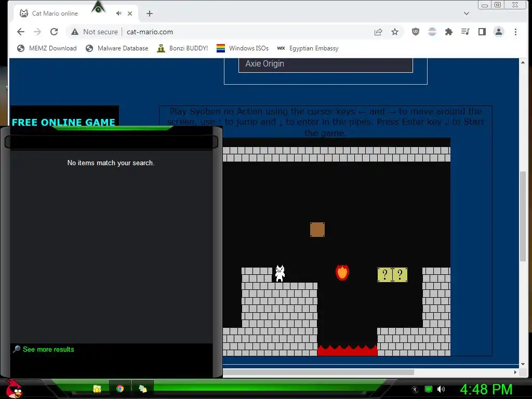Click the browser forward arrow
The image size is (532, 399).
coord(37,32)
